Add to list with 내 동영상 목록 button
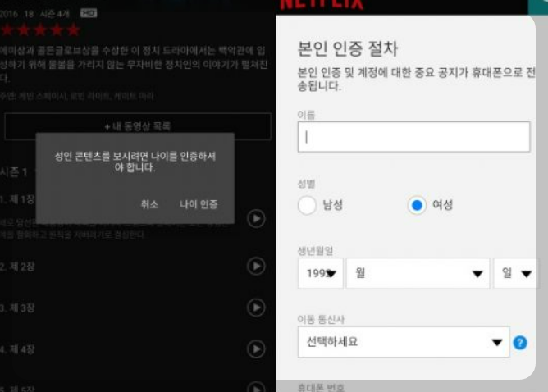548x392 pixels. point(138,126)
